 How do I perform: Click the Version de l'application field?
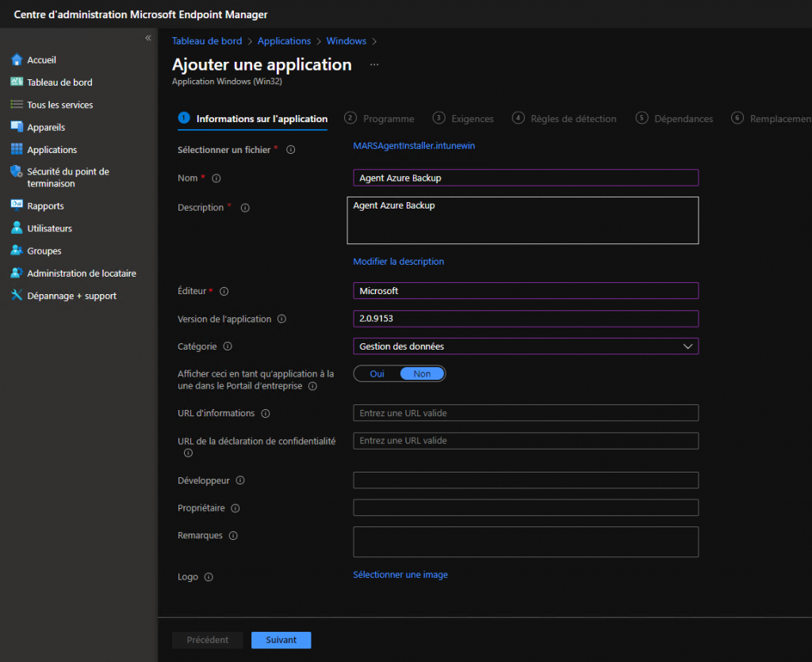click(x=526, y=319)
